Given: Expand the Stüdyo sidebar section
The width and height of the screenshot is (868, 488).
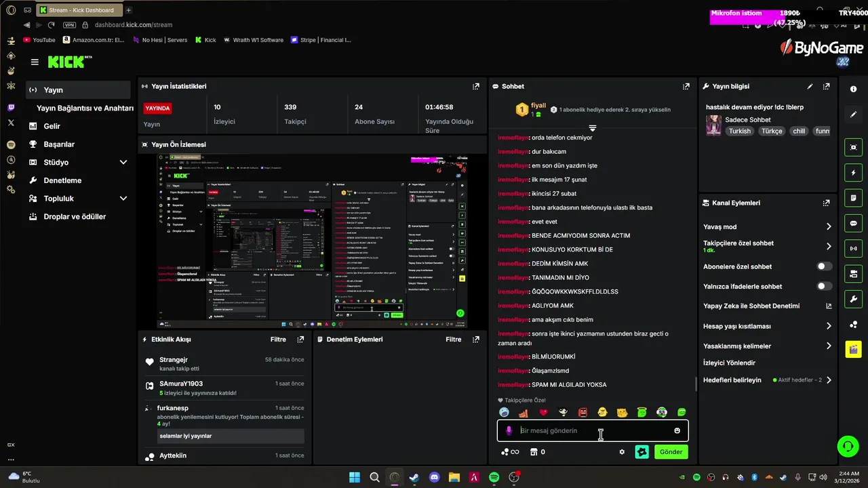Looking at the screenshot, I should 123,163.
